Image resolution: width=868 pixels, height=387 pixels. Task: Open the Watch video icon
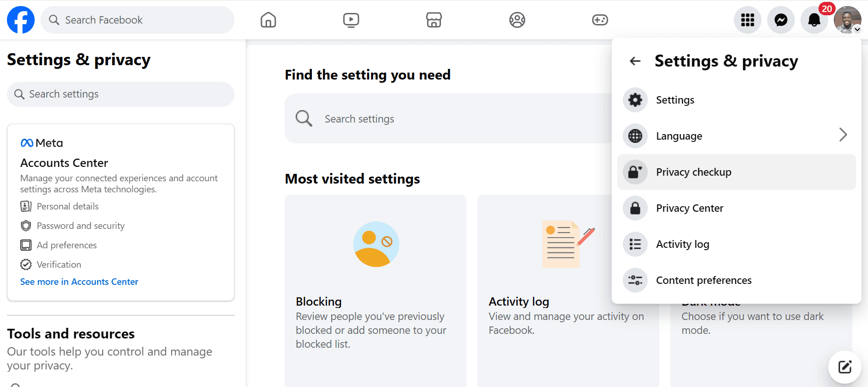coord(351,20)
